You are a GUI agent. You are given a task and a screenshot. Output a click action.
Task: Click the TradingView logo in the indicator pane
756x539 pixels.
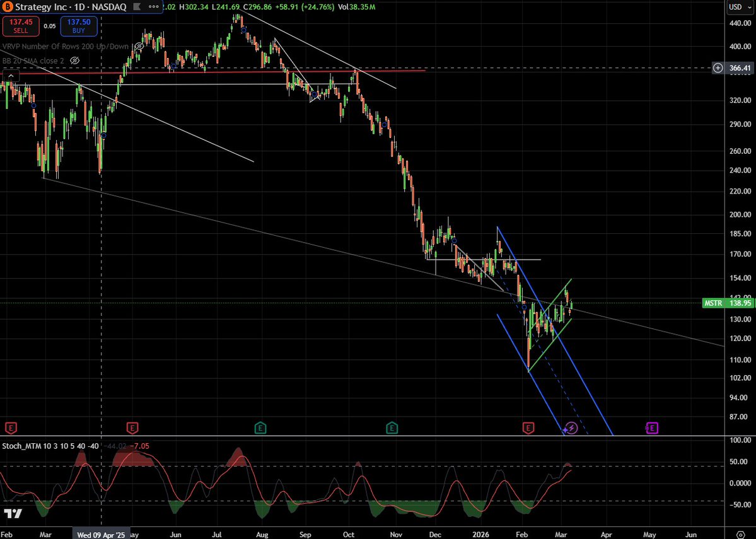(x=14, y=513)
